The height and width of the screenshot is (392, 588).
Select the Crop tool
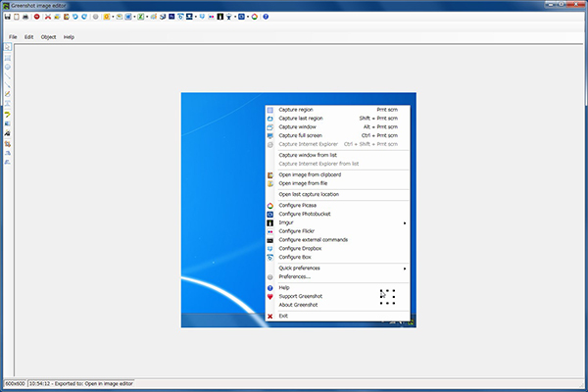coord(8,144)
